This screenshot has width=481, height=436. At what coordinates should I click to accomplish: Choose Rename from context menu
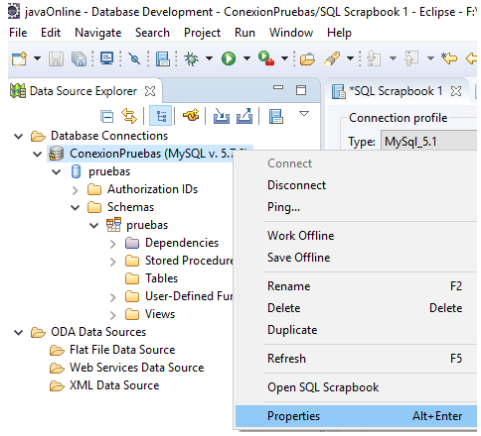coord(356,286)
